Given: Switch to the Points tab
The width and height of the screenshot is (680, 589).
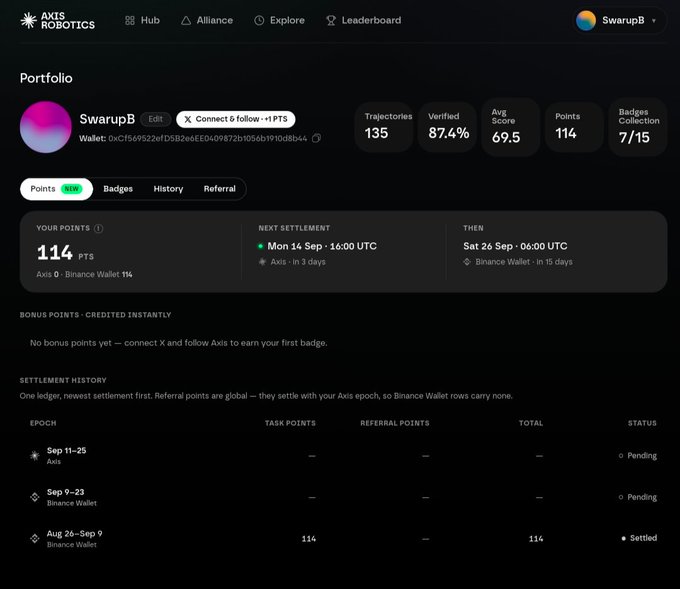Looking at the screenshot, I should click(56, 189).
